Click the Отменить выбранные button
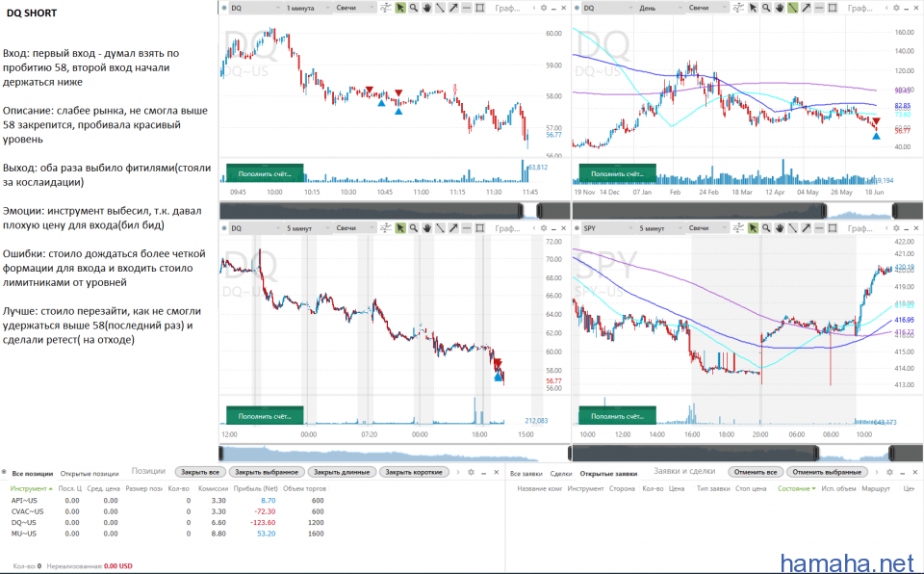This screenshot has height=574, width=924. click(827, 472)
